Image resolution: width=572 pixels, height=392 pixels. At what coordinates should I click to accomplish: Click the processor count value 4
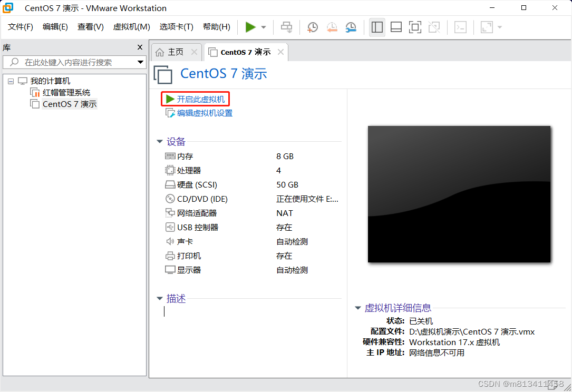279,171
